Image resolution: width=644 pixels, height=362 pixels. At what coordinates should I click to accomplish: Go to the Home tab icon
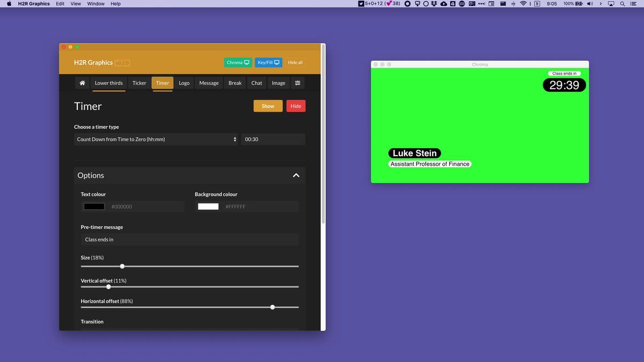coord(82,83)
